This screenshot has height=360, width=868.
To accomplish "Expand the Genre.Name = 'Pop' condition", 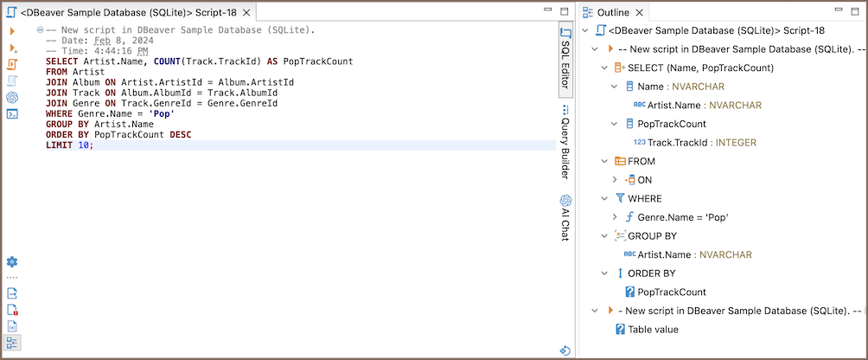I will point(615,217).
